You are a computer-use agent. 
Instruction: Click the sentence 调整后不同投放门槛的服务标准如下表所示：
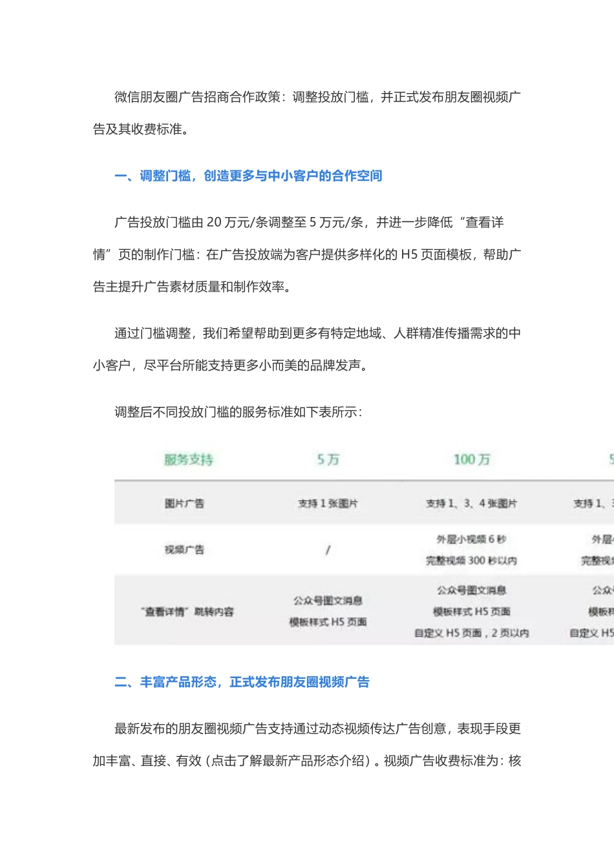pyautogui.click(x=238, y=412)
